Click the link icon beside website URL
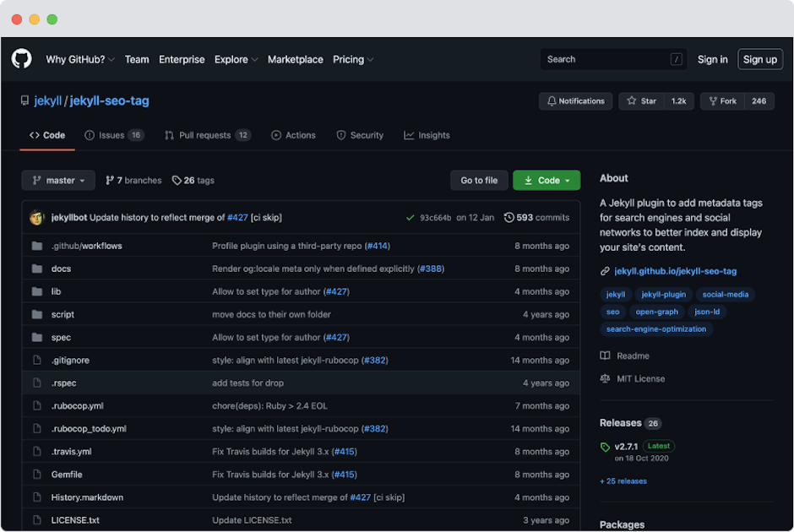This screenshot has width=794, height=532. pyautogui.click(x=605, y=272)
